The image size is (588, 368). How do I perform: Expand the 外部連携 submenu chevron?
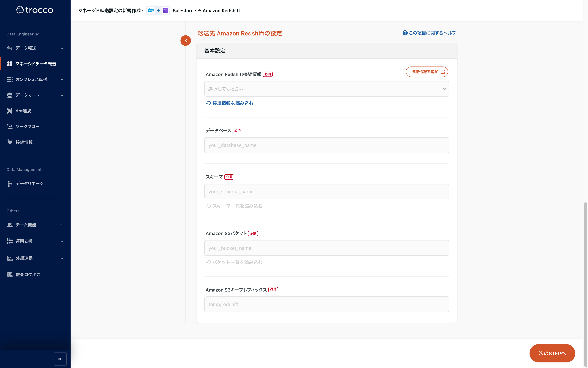coord(62,258)
